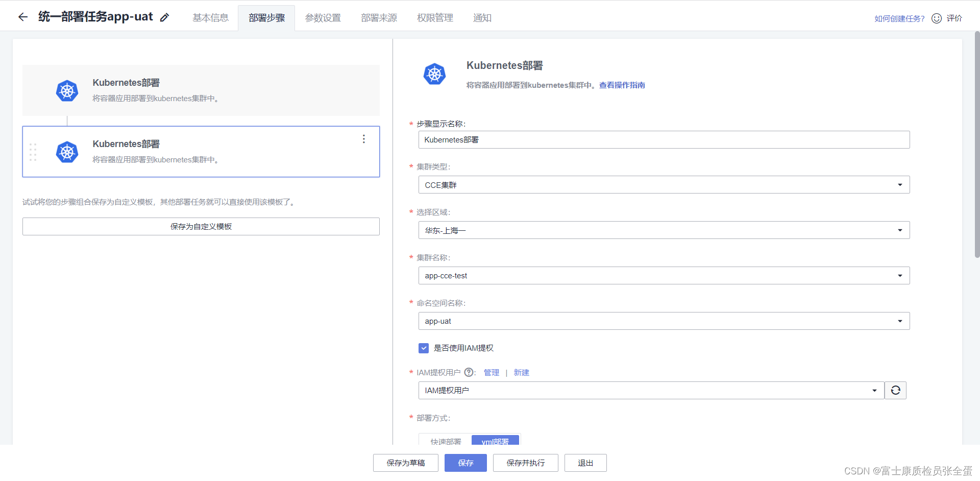Click 保存为草稿 button
The width and height of the screenshot is (980, 481).
click(406, 463)
